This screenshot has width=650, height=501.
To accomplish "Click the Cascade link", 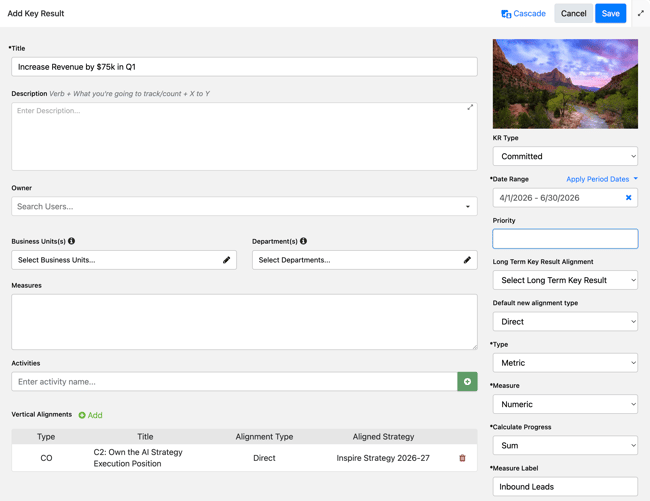I will pyautogui.click(x=523, y=14).
